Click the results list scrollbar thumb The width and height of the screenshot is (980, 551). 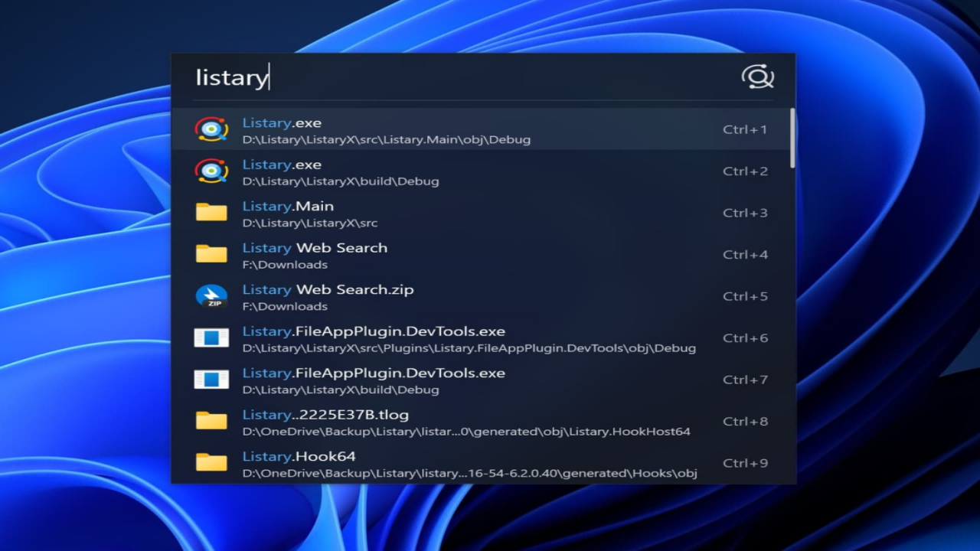792,139
